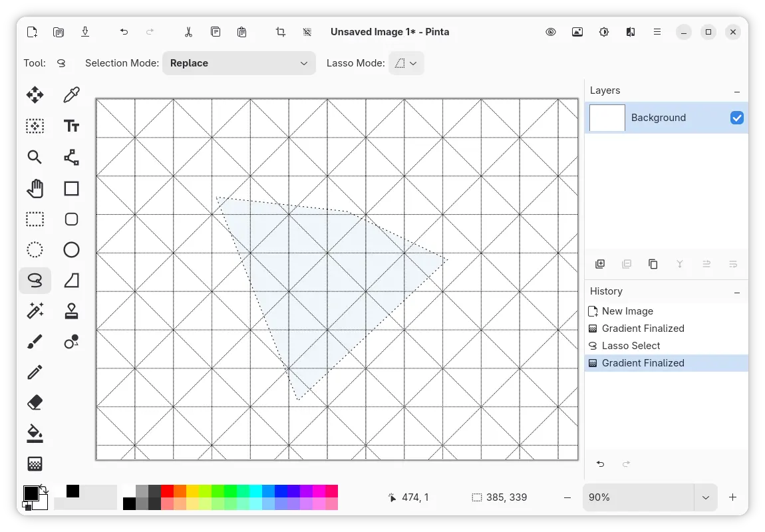Hide the Background layer using its checkbox

pyautogui.click(x=736, y=118)
